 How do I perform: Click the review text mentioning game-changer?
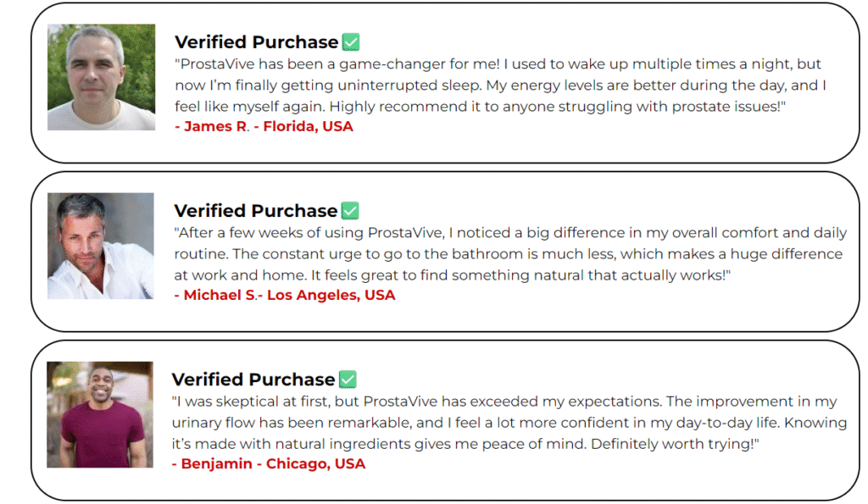click(x=500, y=86)
